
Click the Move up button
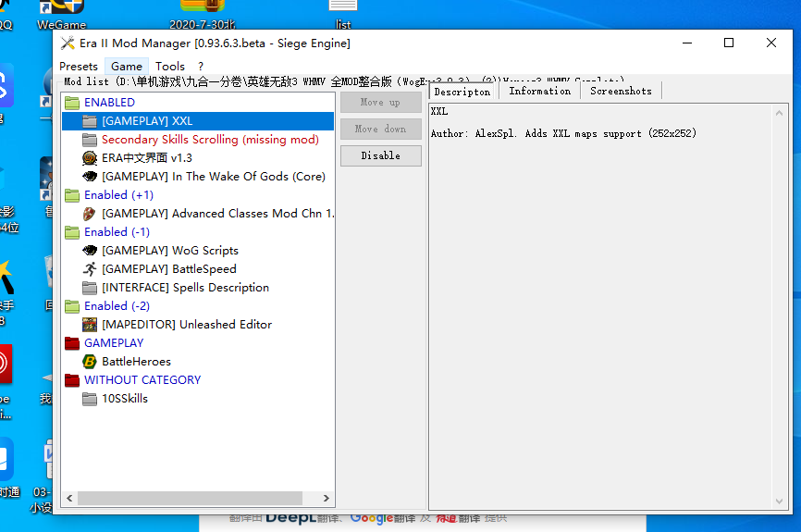(380, 102)
